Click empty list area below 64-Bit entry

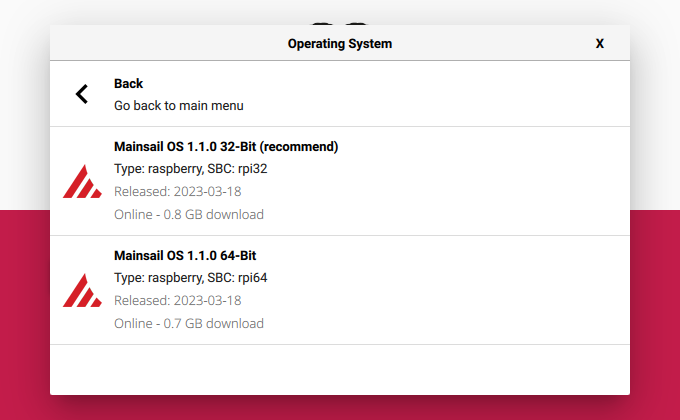coord(340,368)
